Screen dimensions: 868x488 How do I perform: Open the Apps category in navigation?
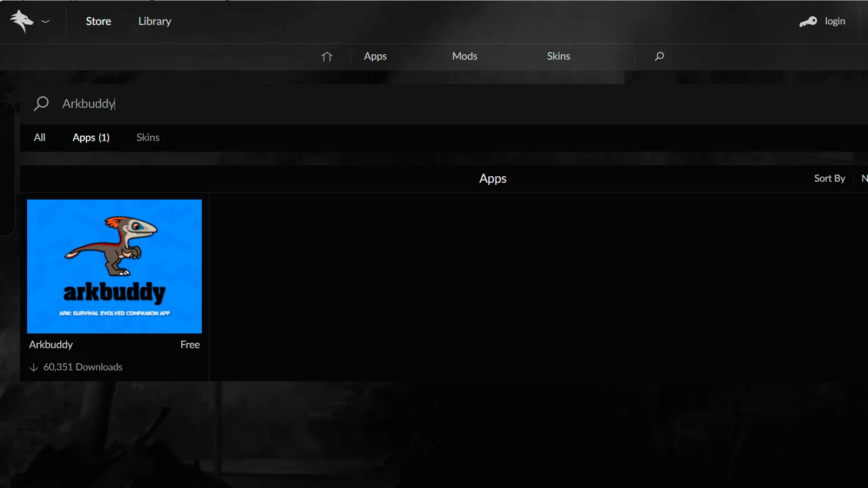[375, 56]
